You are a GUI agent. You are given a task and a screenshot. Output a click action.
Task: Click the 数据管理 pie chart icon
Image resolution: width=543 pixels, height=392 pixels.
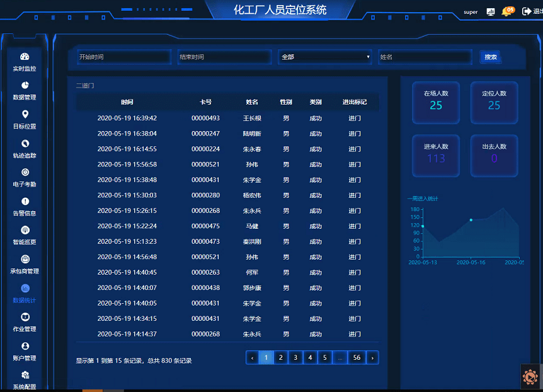pos(25,85)
